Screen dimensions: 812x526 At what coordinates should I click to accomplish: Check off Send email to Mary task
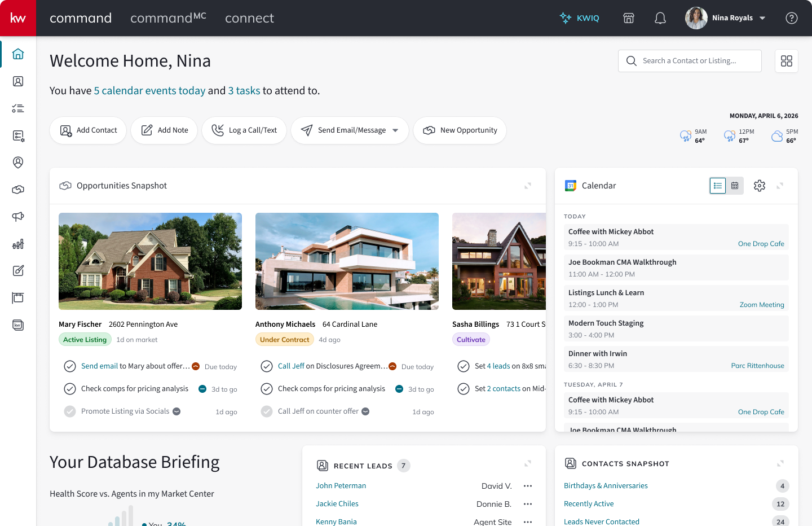click(x=70, y=366)
